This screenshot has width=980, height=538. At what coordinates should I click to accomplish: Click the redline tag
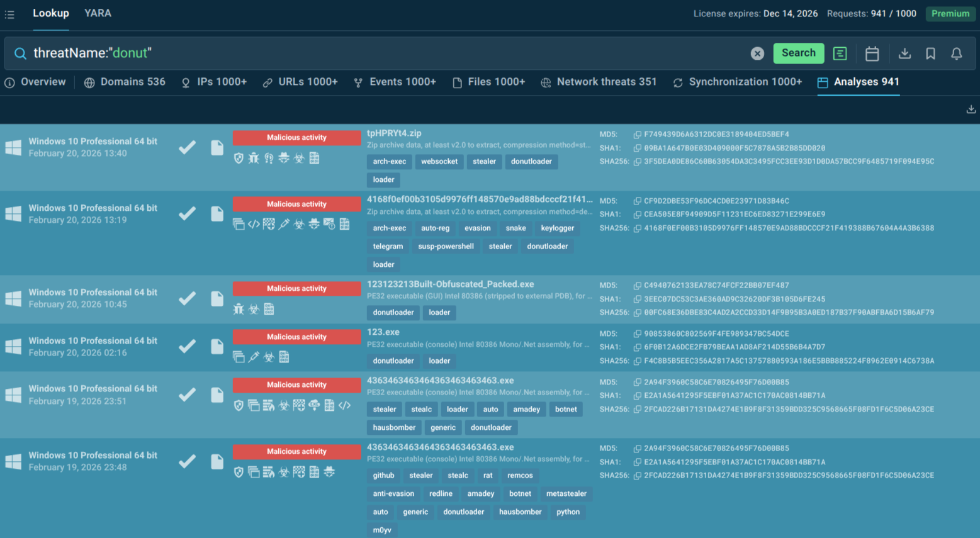coord(441,494)
